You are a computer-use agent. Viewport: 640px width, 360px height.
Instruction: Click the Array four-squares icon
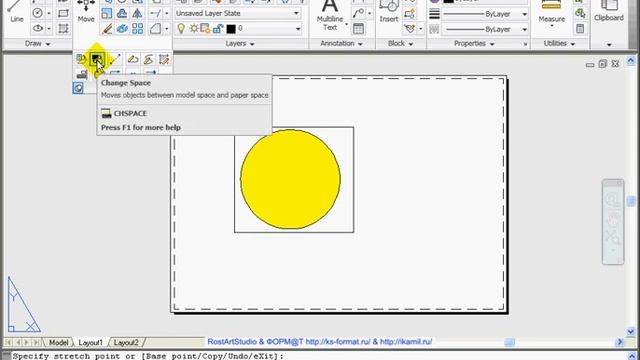tap(138, 29)
